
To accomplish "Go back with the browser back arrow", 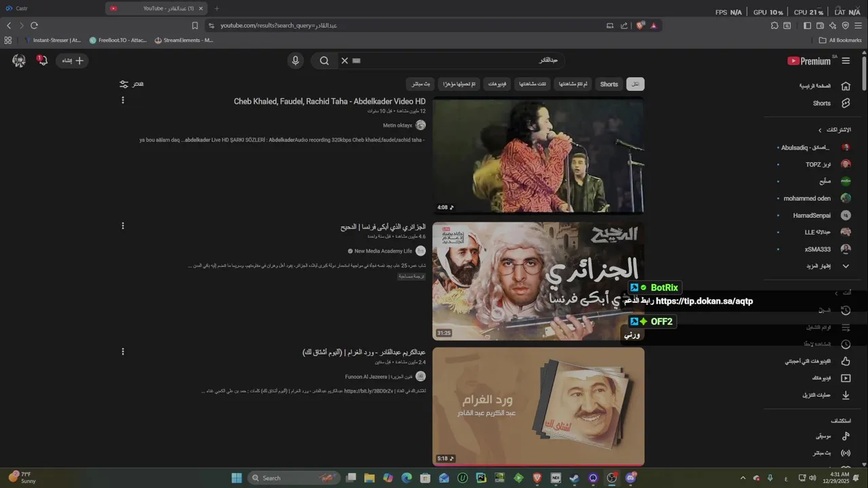I will 9,26.
